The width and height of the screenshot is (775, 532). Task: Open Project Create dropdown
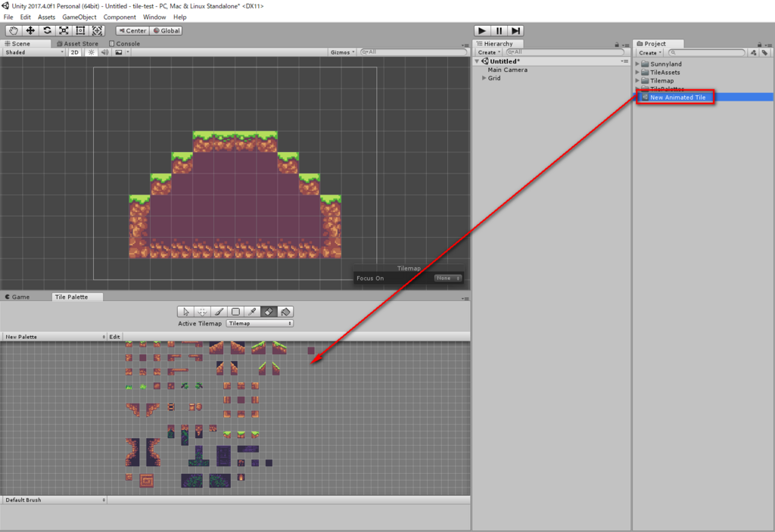point(650,52)
